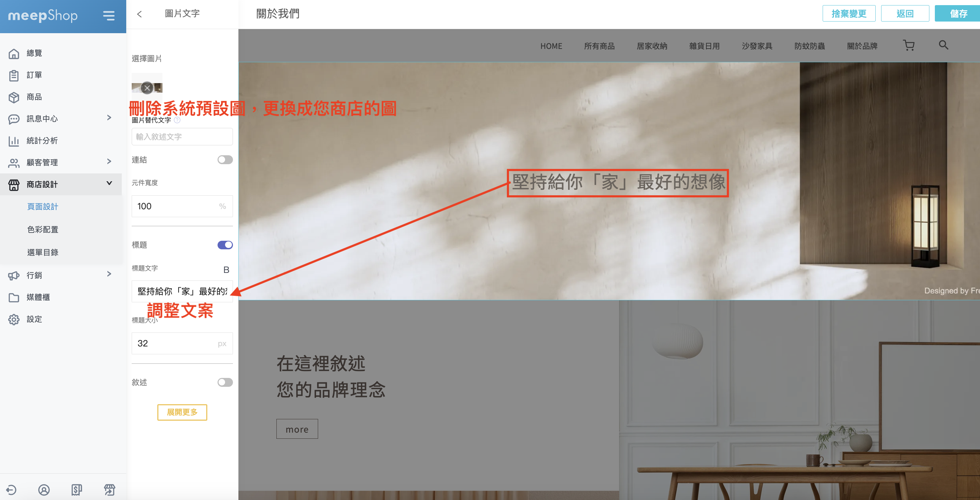Click the search magnifier icon in preview
The width and height of the screenshot is (980, 500).
pos(943,45)
